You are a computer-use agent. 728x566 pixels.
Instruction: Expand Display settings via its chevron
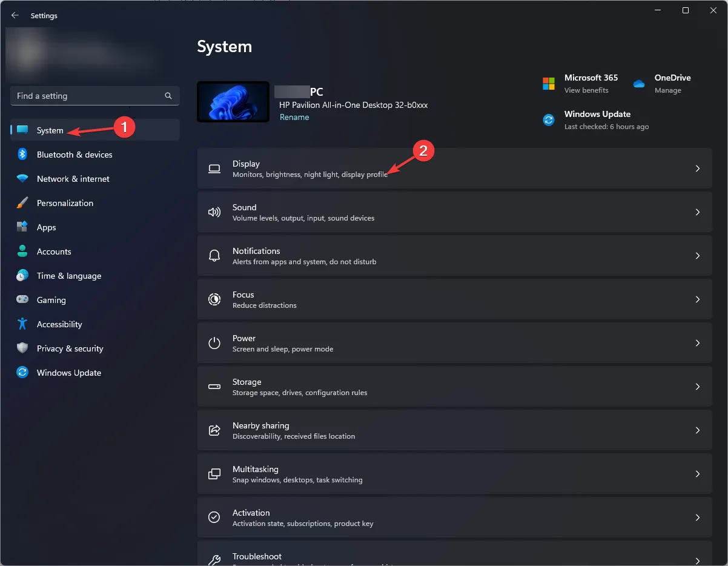(x=698, y=168)
